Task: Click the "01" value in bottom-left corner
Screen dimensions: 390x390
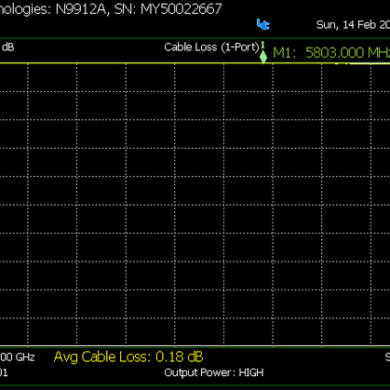Action: [x=4, y=372]
